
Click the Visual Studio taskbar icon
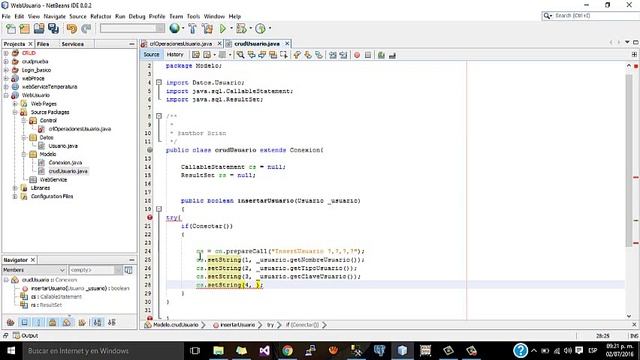tap(264, 350)
